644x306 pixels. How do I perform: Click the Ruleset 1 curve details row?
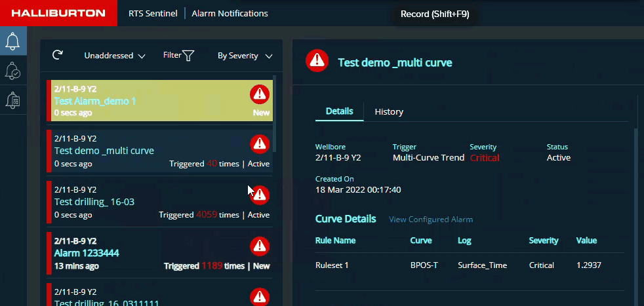click(459, 265)
